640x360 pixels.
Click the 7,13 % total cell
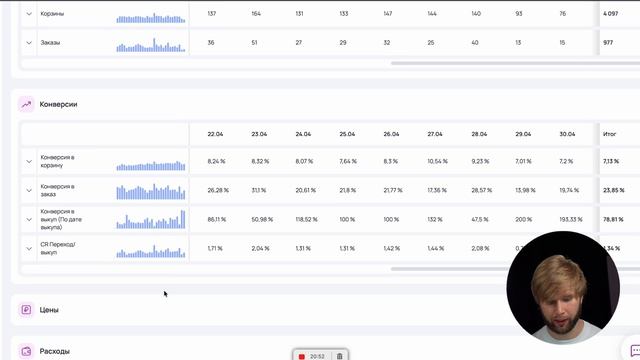(611, 161)
